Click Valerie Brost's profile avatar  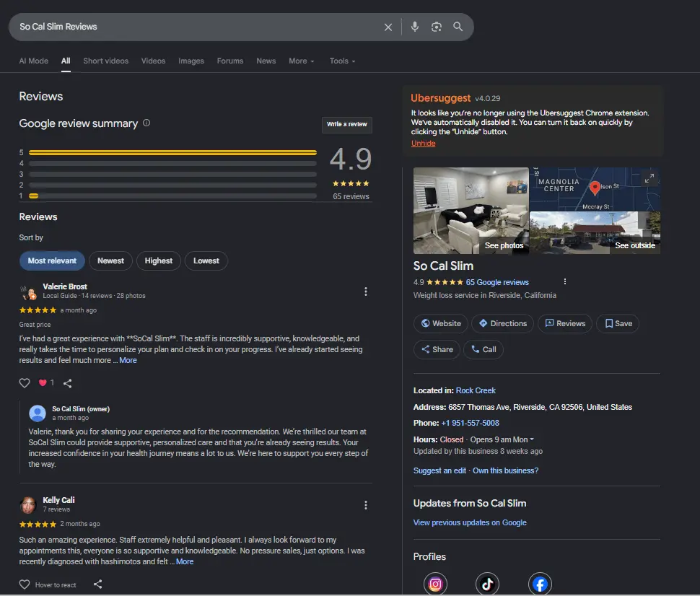click(29, 292)
